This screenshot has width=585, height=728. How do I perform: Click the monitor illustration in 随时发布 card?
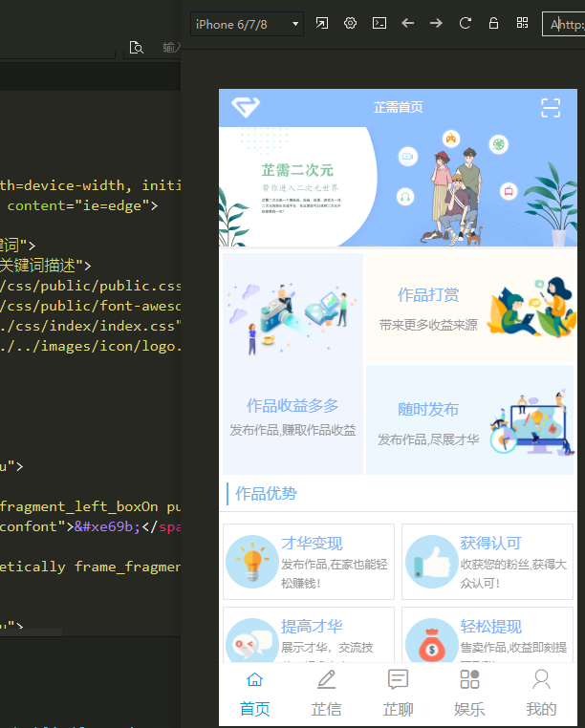[532, 423]
